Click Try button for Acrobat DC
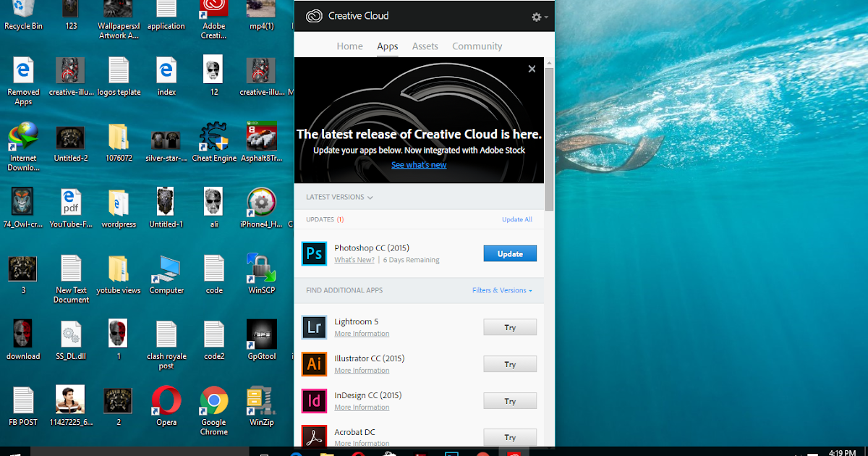The height and width of the screenshot is (456, 868). point(510,437)
